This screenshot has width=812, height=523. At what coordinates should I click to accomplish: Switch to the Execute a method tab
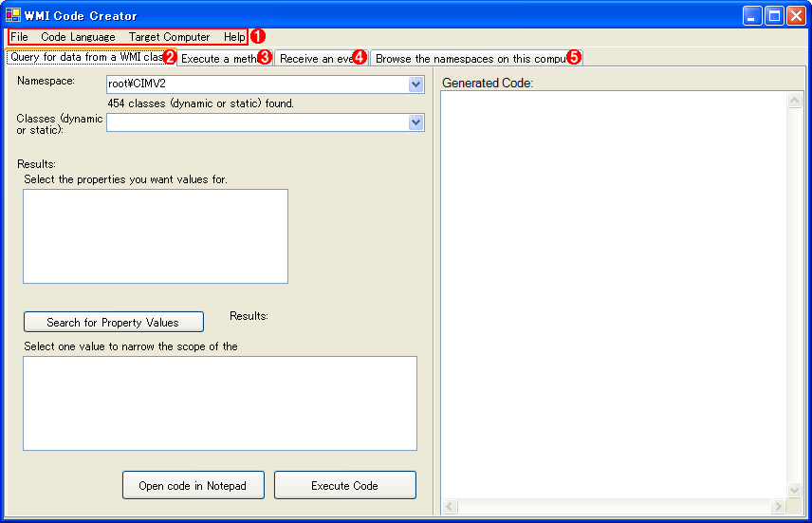click(225, 59)
